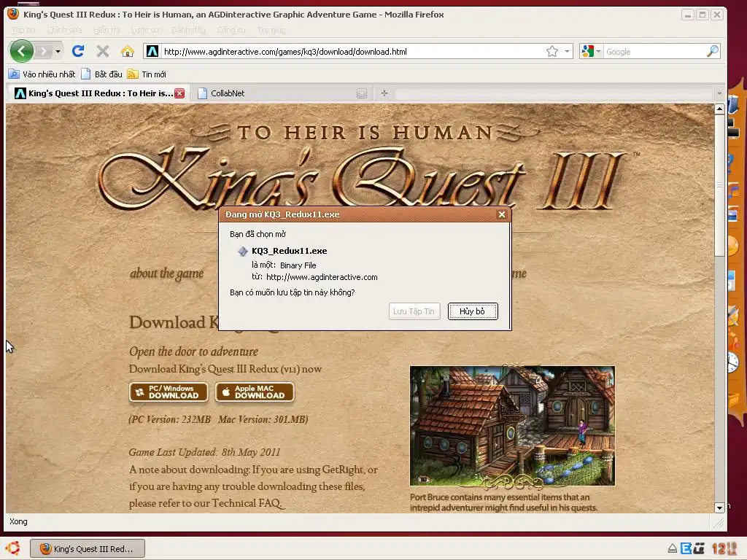Image resolution: width=747 pixels, height=560 pixels.
Task: Click the Game Last Updated: 8th May 2011 text
Action: [204, 452]
